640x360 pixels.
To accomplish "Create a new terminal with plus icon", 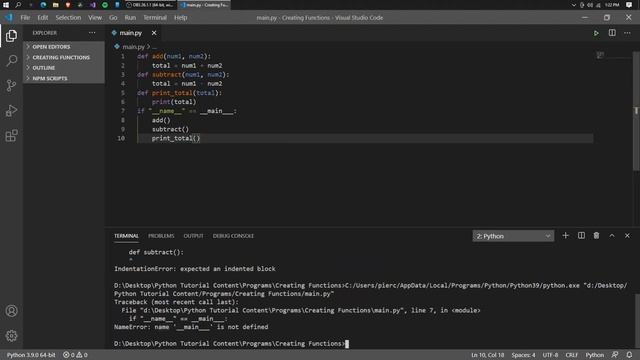I will click(x=565, y=236).
